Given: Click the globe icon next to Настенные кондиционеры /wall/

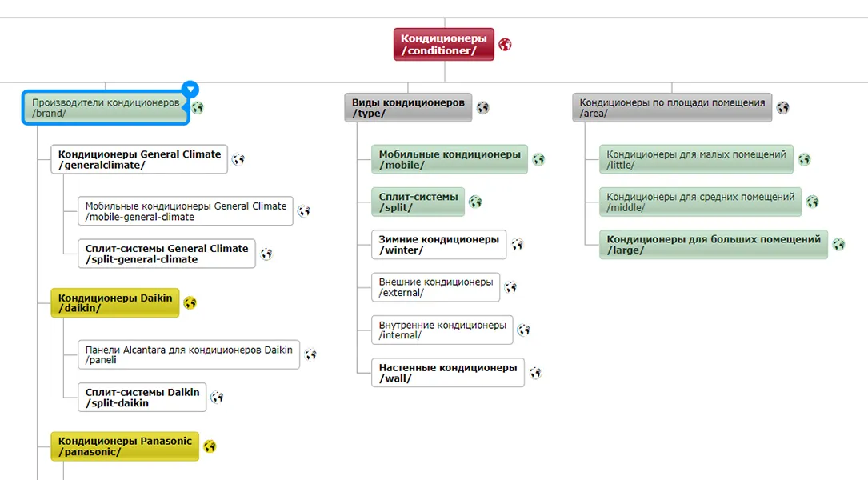Looking at the screenshot, I should [534, 373].
